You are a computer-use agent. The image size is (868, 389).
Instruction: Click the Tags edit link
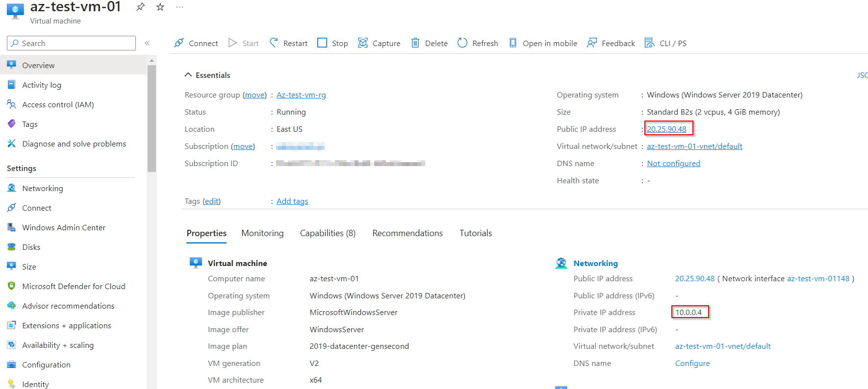(x=211, y=201)
